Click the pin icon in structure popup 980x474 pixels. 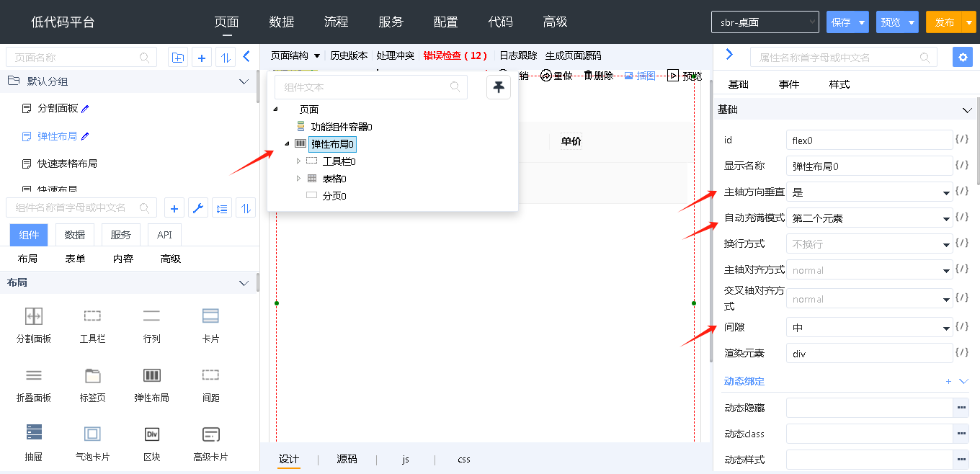pyautogui.click(x=499, y=87)
